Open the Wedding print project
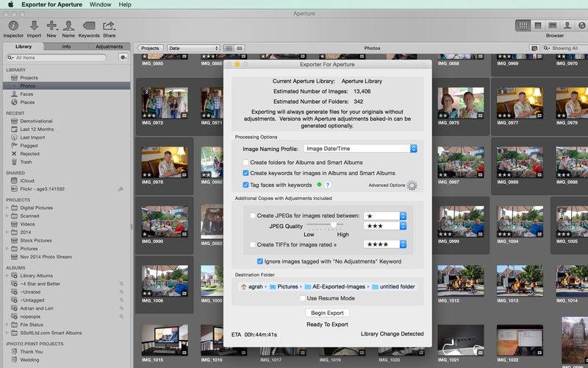588x368 pixels. (29, 360)
